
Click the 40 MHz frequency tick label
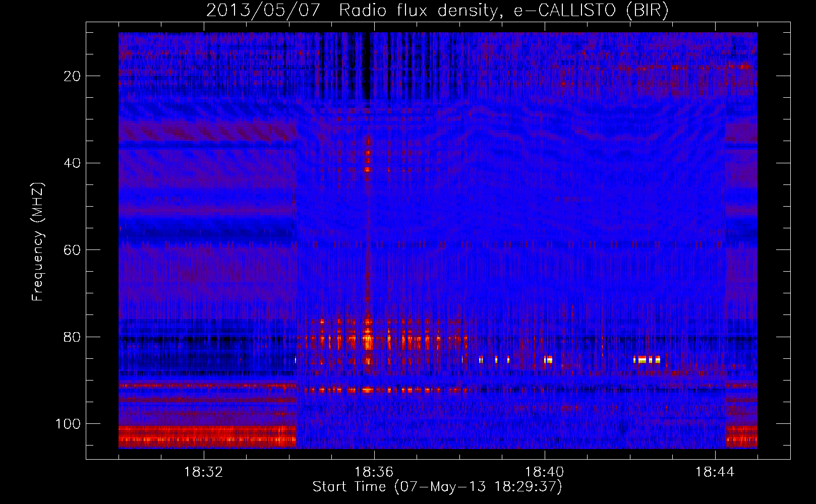click(73, 163)
